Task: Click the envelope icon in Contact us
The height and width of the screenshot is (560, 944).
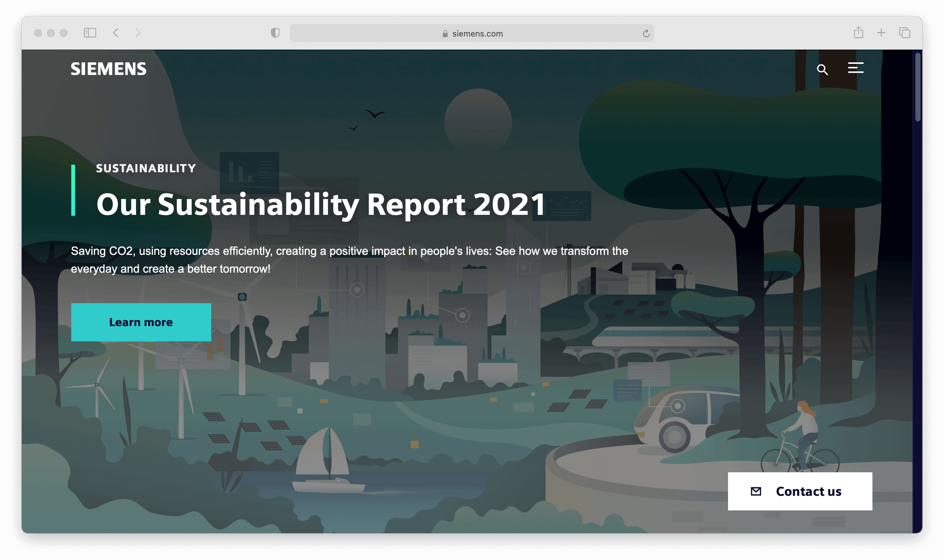Action: coord(756,491)
